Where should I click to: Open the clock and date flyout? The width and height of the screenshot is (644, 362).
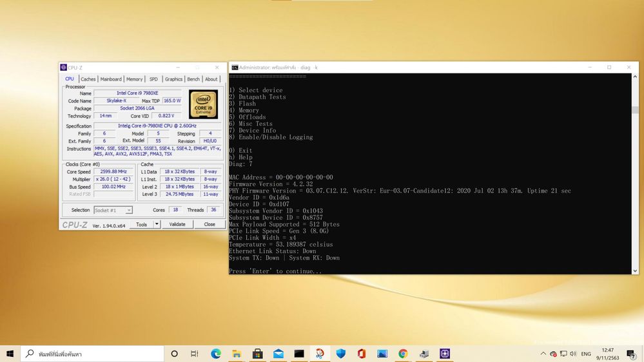click(x=607, y=354)
